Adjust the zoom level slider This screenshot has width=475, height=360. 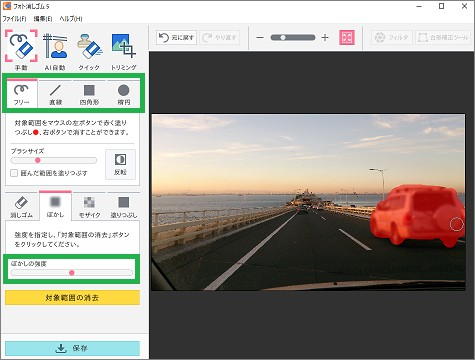pos(293,37)
